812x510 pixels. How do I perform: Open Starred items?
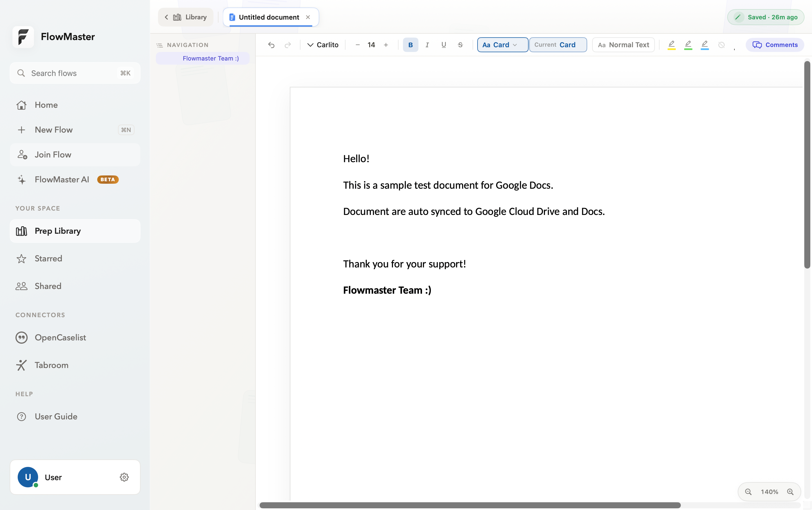(75, 259)
